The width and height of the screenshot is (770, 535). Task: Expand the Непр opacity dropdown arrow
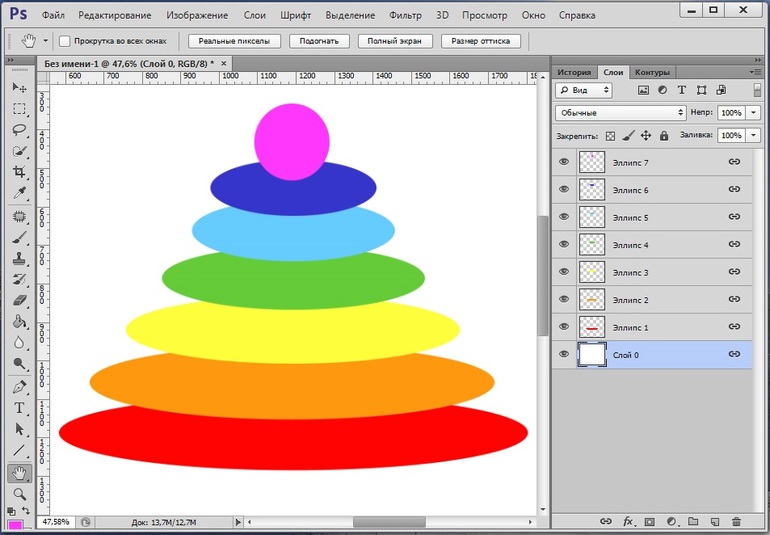pyautogui.click(x=752, y=113)
